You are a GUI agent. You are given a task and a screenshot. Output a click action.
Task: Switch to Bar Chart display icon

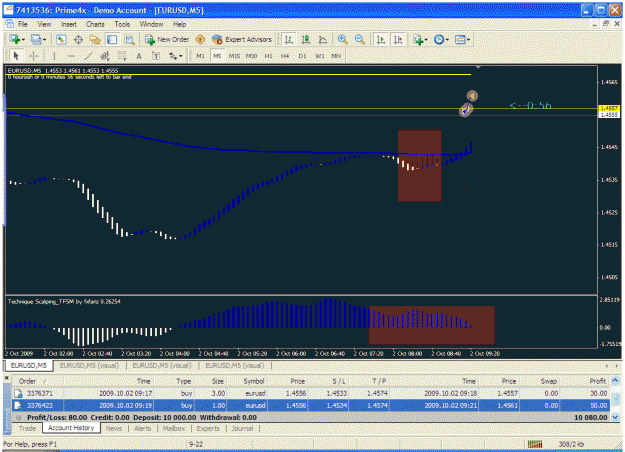tap(288, 39)
